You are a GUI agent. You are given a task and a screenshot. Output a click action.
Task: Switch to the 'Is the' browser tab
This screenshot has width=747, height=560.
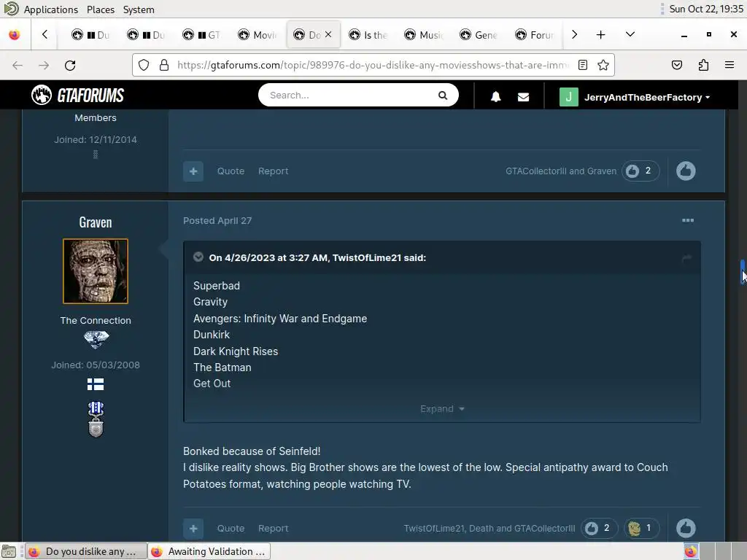point(368,35)
